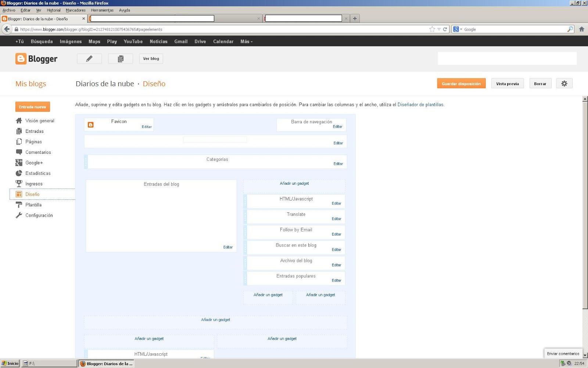This screenshot has width=588, height=368.
Task: Open the search engine selector dropdown
Action: pos(459,29)
